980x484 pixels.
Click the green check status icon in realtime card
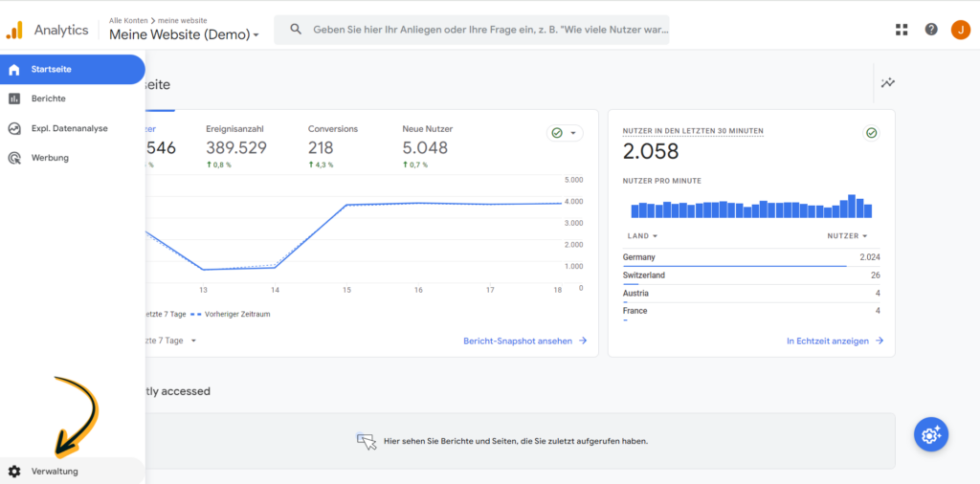pyautogui.click(x=871, y=133)
